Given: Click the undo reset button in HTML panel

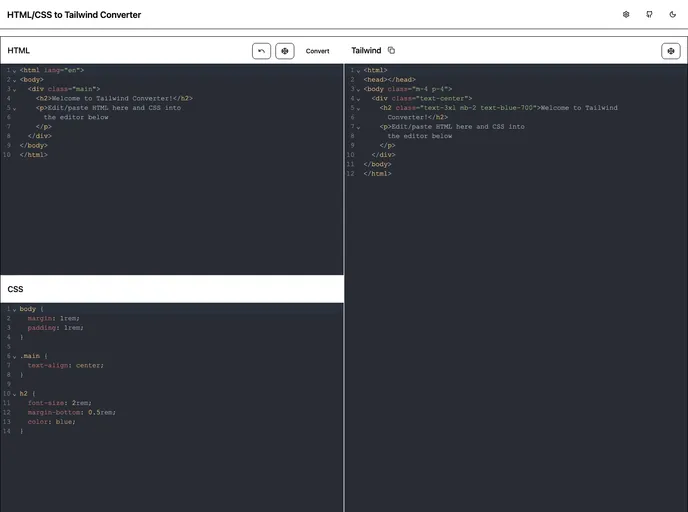Looking at the screenshot, I should coord(262,51).
